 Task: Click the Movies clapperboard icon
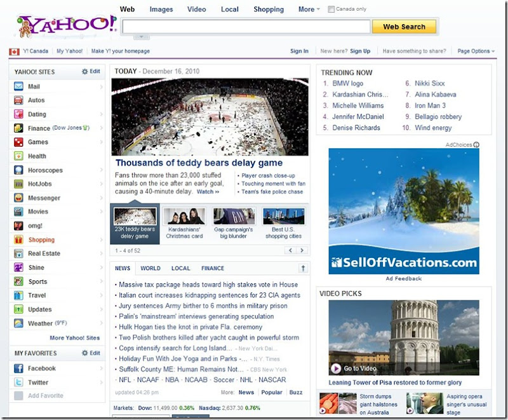point(18,212)
